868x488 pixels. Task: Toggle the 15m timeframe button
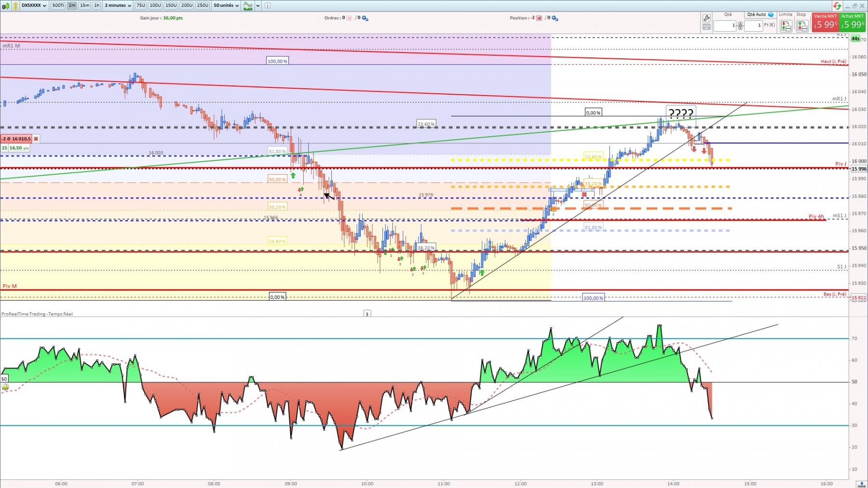[x=84, y=5]
